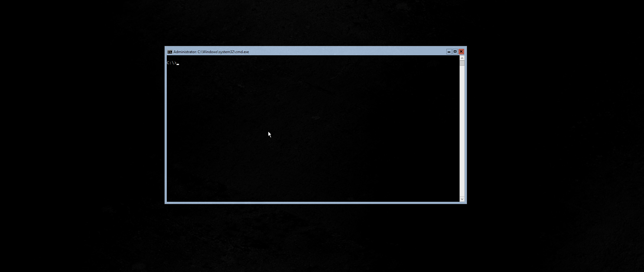Open the cmd.exe system menu icon
The width and height of the screenshot is (644, 272).
[x=170, y=52]
